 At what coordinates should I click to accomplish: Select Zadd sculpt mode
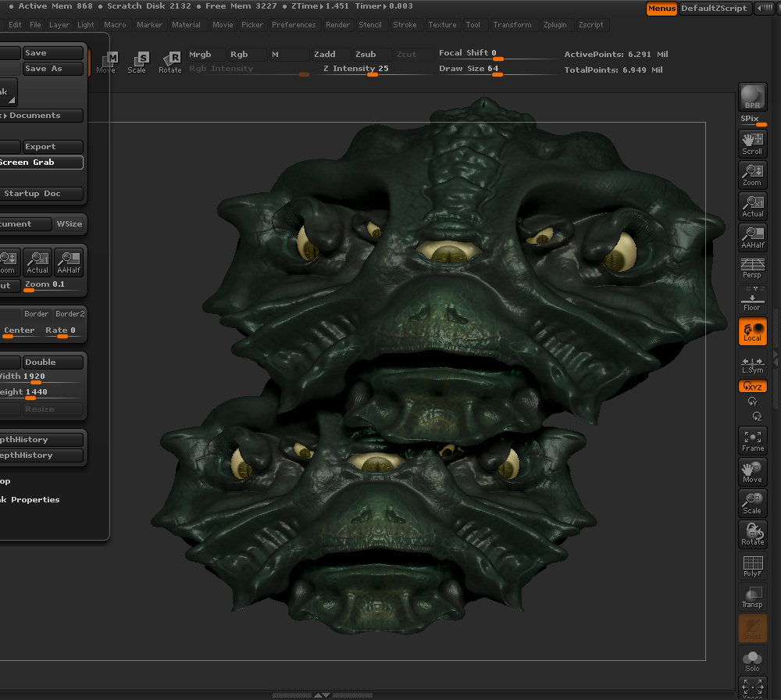[x=330, y=55]
